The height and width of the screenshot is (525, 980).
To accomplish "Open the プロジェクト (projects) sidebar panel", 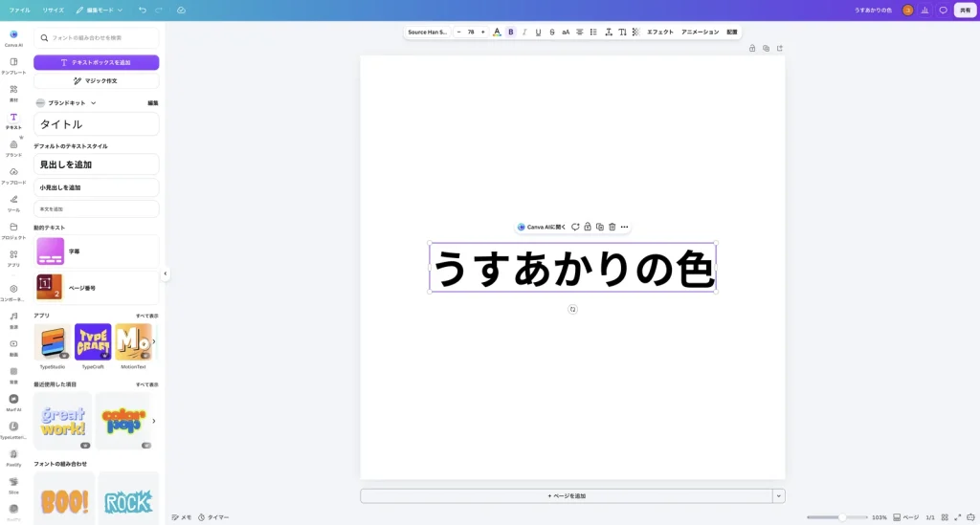I will (13, 230).
